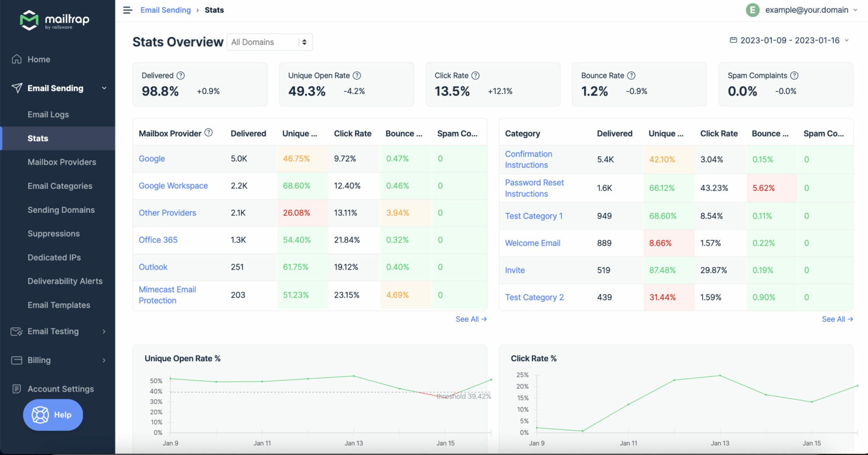Click the Unique Open Rate % chart title
The width and height of the screenshot is (868, 455).
tap(182, 358)
